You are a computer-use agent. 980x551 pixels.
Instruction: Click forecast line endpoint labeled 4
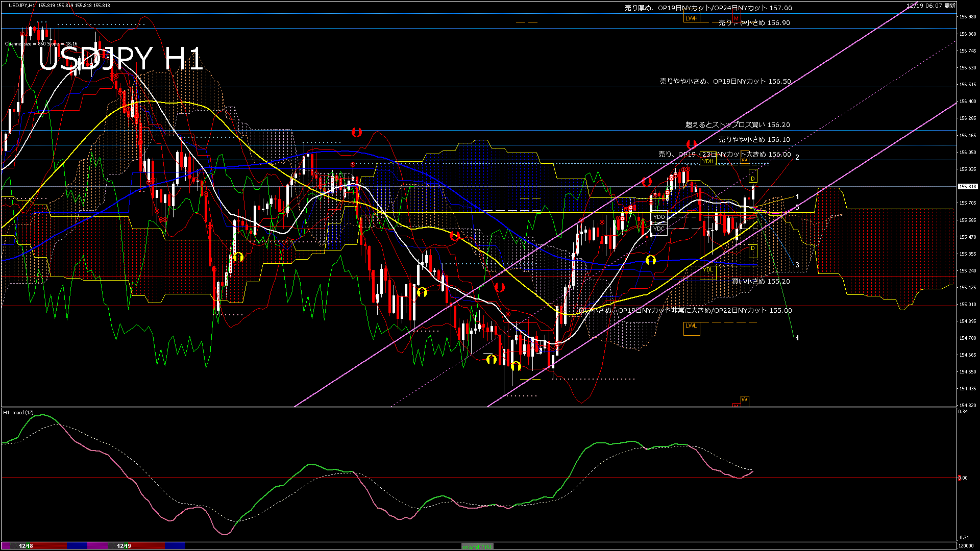point(797,338)
